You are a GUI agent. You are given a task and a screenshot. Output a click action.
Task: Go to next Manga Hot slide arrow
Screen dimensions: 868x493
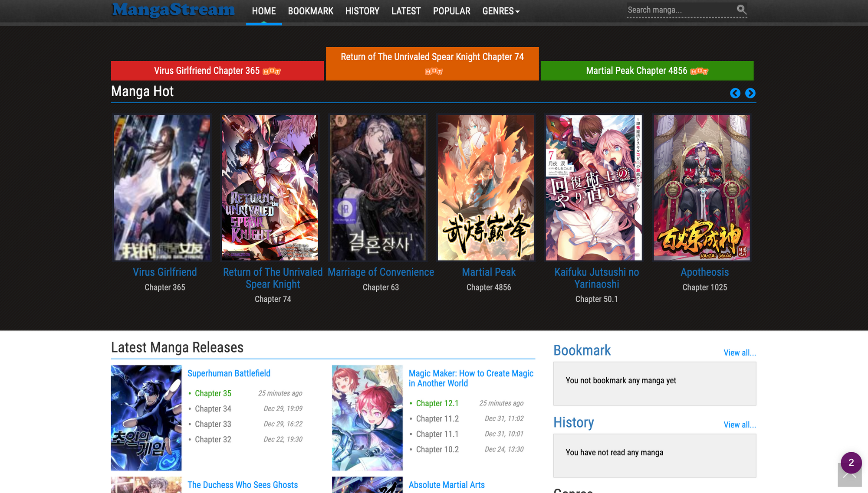pyautogui.click(x=750, y=93)
